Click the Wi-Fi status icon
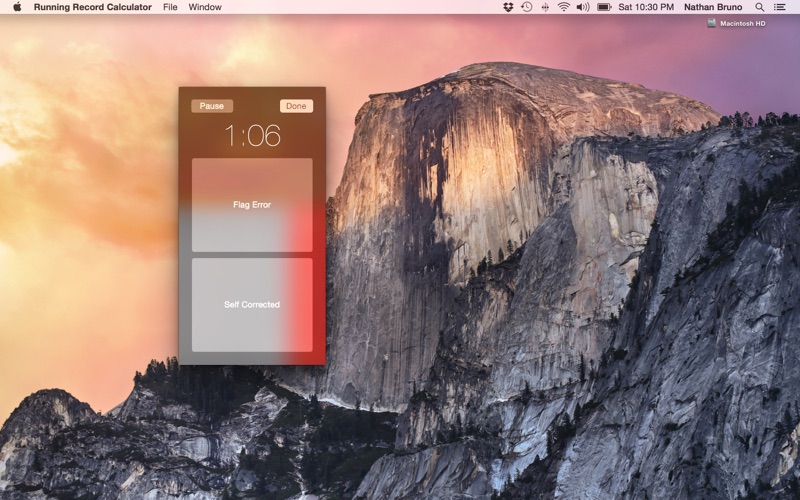The image size is (800, 500). [563, 7]
